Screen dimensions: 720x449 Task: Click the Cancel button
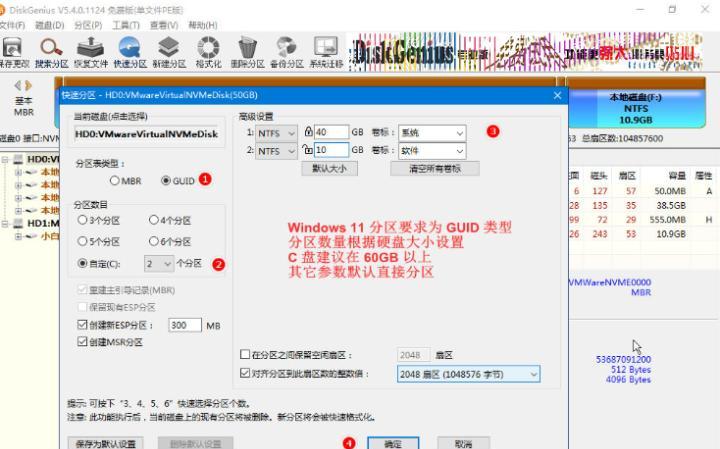click(463, 443)
